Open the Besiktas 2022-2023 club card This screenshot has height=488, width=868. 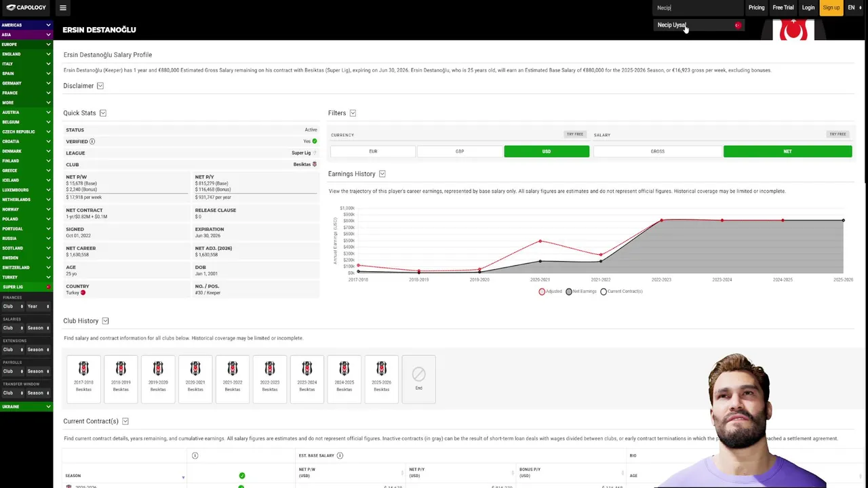(270, 379)
